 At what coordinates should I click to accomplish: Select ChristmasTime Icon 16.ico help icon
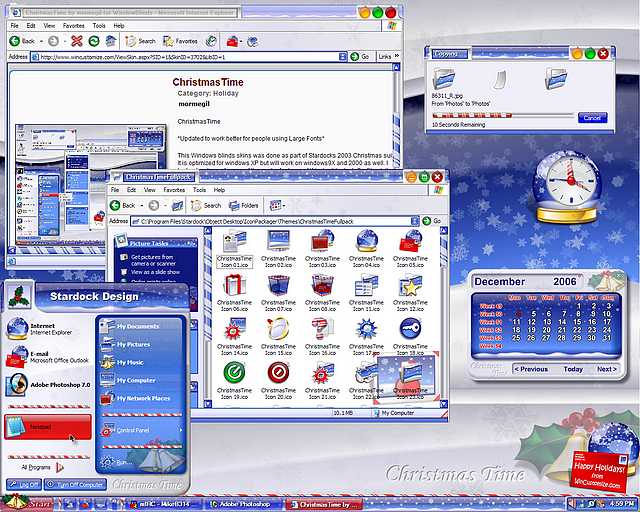pyautogui.click(x=322, y=336)
